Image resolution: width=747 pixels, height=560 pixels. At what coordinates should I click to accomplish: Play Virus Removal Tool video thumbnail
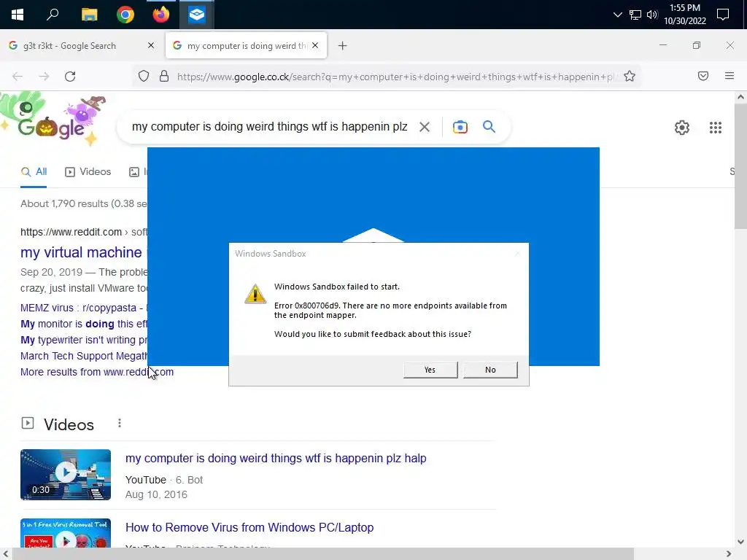(x=66, y=533)
